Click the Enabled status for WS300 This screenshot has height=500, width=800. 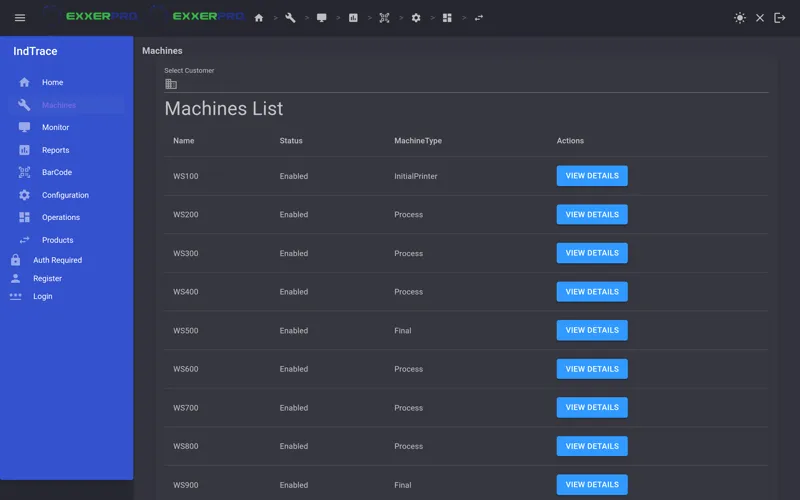click(x=293, y=254)
